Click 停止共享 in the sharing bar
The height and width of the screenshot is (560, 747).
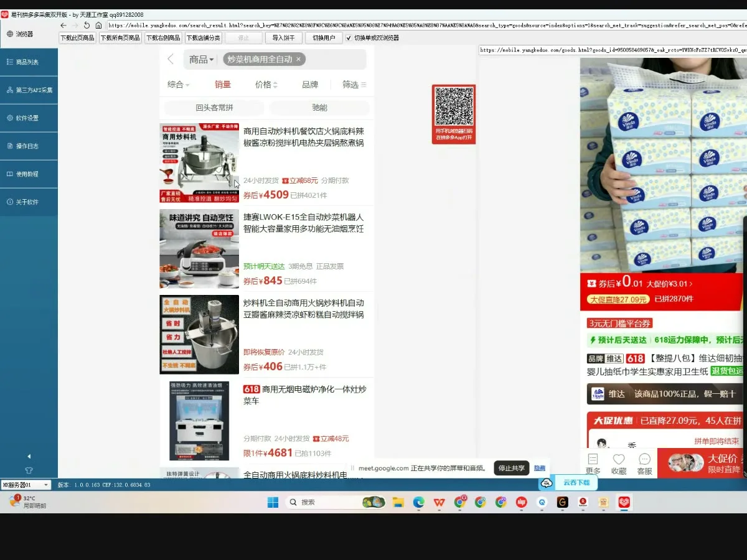(x=512, y=468)
